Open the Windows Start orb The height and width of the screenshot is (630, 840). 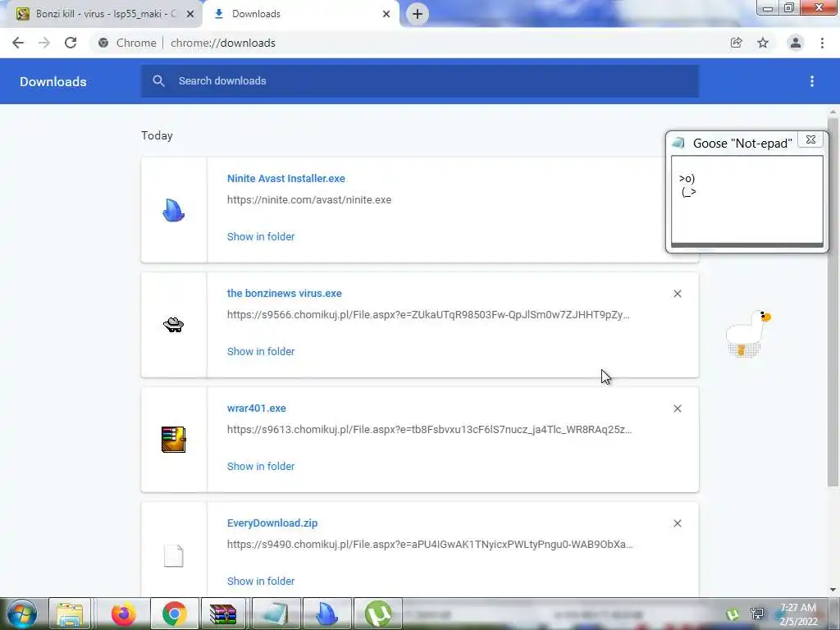(x=21, y=614)
